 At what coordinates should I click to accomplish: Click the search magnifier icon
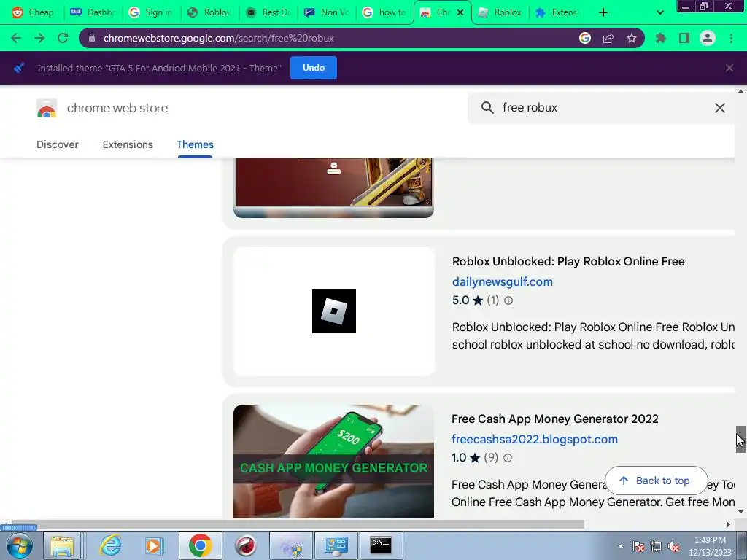pyautogui.click(x=487, y=108)
